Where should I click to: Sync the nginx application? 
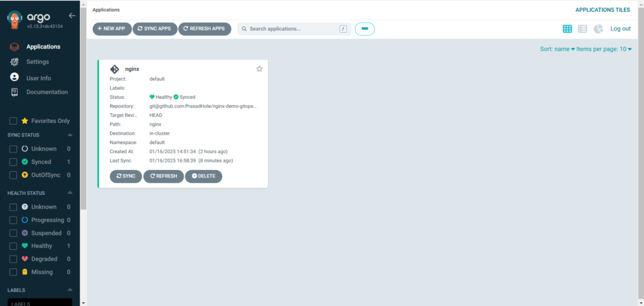tap(126, 176)
